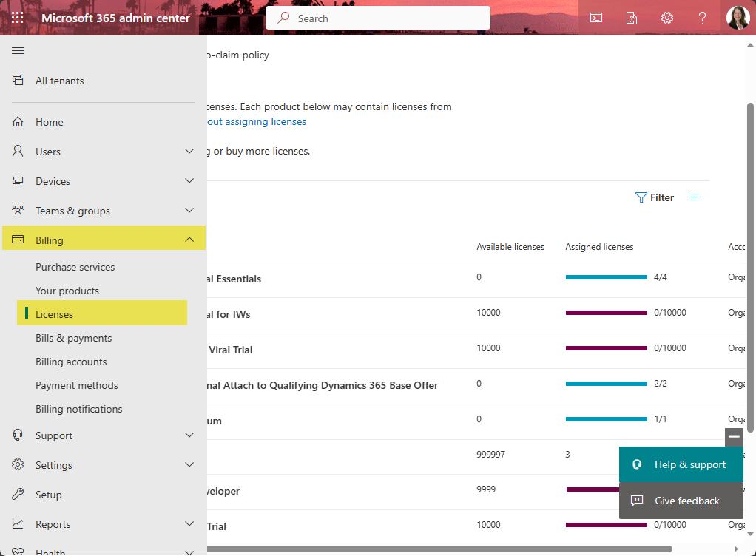The image size is (756, 556).
Task: Open the Help question mark icon
Action: (703, 18)
